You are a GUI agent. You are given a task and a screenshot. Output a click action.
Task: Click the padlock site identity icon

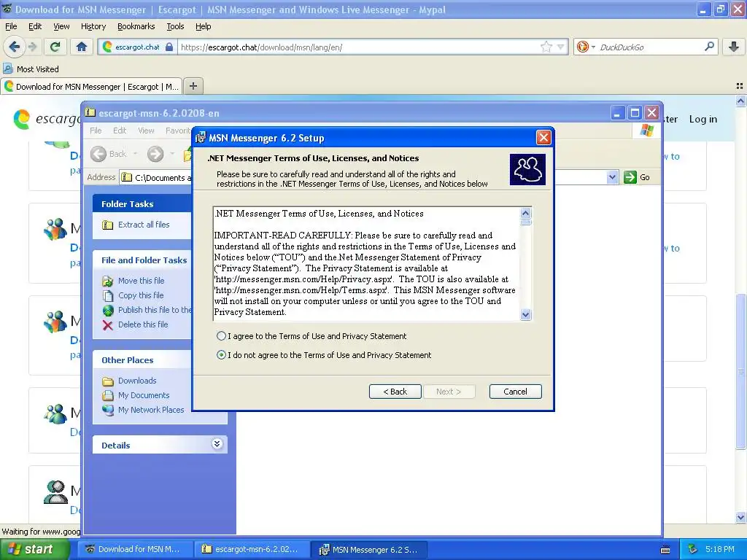169,47
